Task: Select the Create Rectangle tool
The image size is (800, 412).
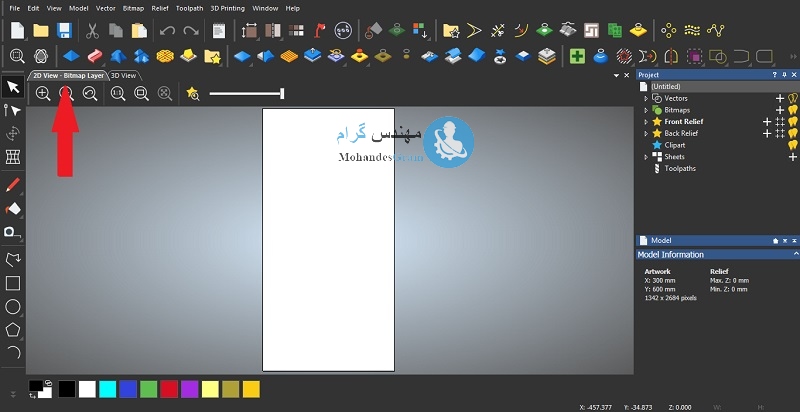Action: pyautogui.click(x=13, y=282)
